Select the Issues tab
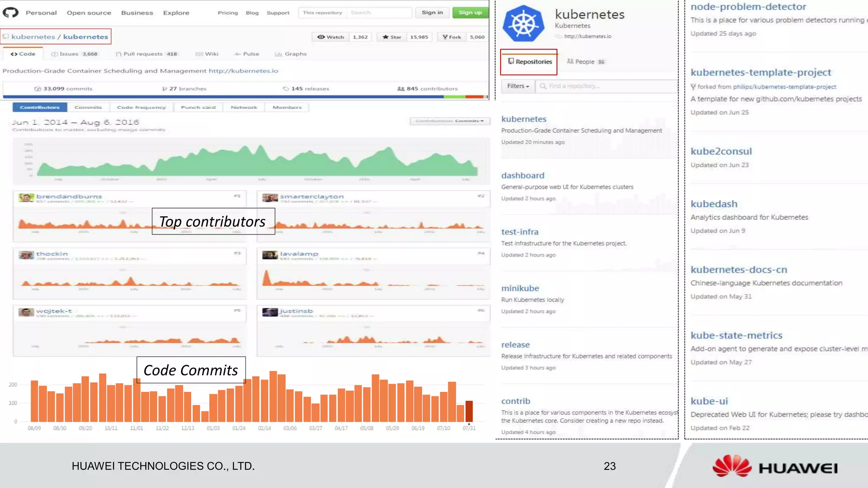Image resolution: width=868 pixels, height=488 pixels. coord(74,54)
